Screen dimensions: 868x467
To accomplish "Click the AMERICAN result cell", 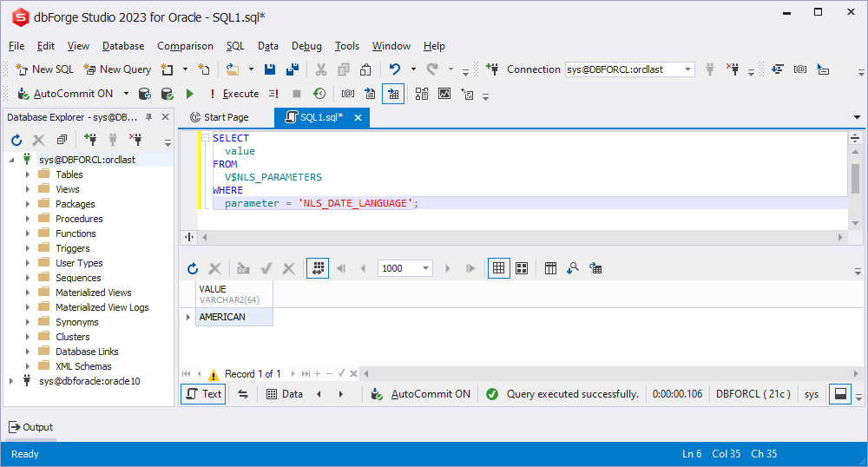I will pyautogui.click(x=234, y=317).
